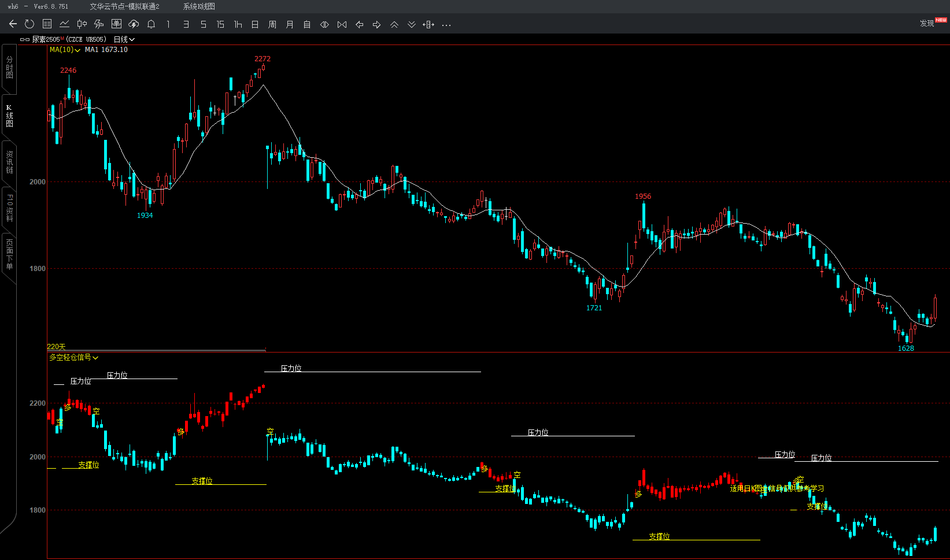Viewport: 950px width, 560px height.
Task: Click the split window layout icon
Action: click(x=428, y=24)
